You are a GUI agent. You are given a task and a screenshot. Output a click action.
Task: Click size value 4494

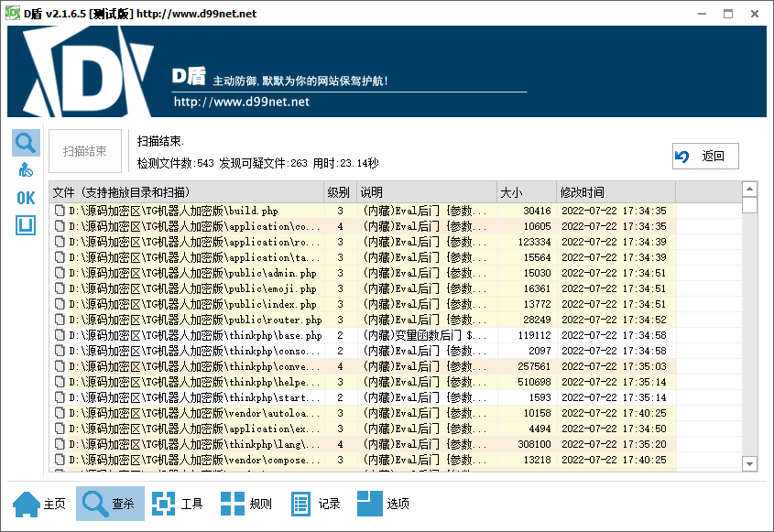coord(540,429)
